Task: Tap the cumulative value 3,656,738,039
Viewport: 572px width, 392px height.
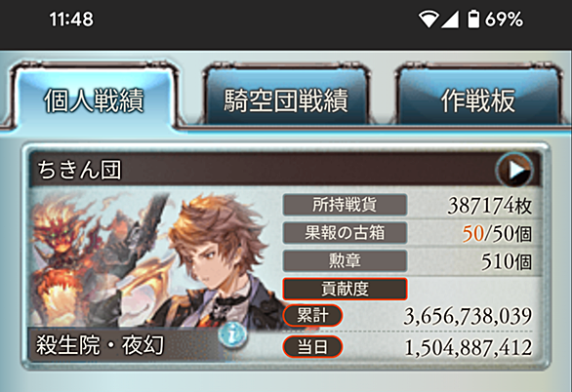Action: (x=468, y=316)
